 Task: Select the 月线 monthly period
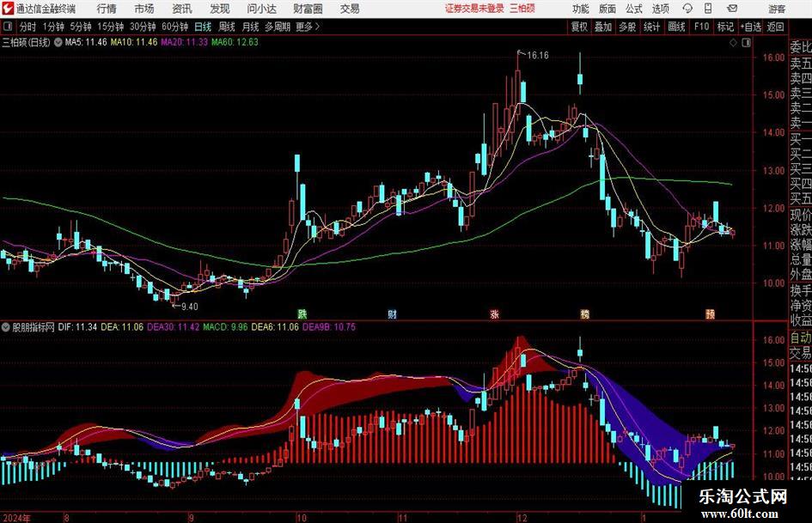[251, 27]
